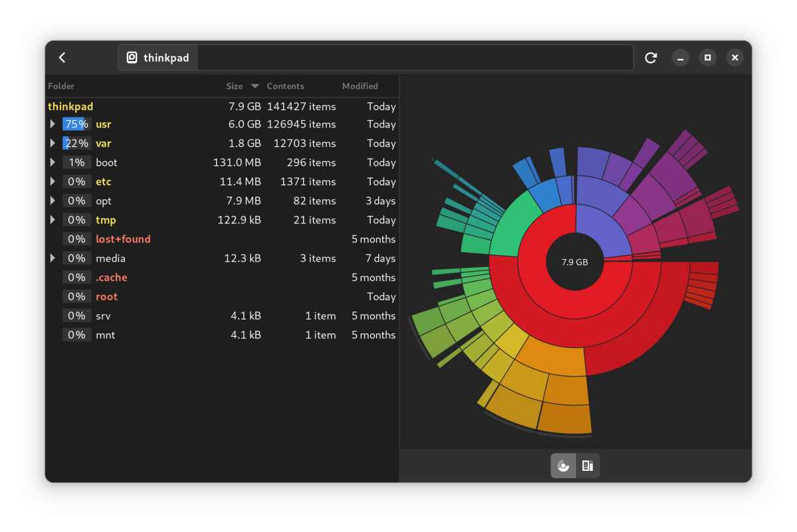Click the 126945 items count
Screen dimensions: 797x532
[x=301, y=124]
